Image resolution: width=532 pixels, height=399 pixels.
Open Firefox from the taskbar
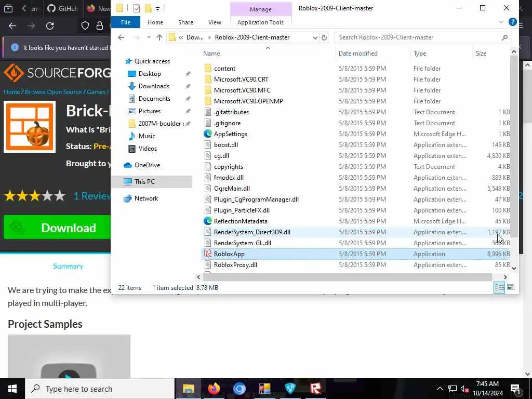point(214,389)
